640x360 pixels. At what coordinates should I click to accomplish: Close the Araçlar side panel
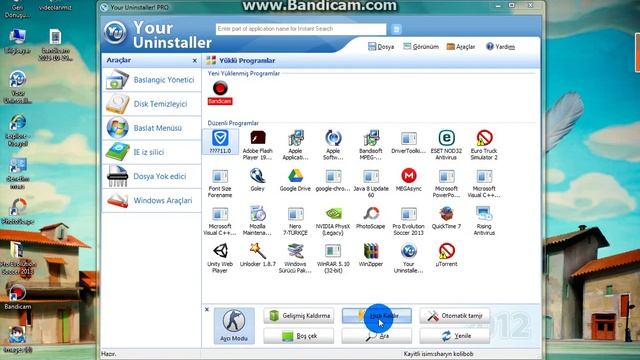point(194,60)
